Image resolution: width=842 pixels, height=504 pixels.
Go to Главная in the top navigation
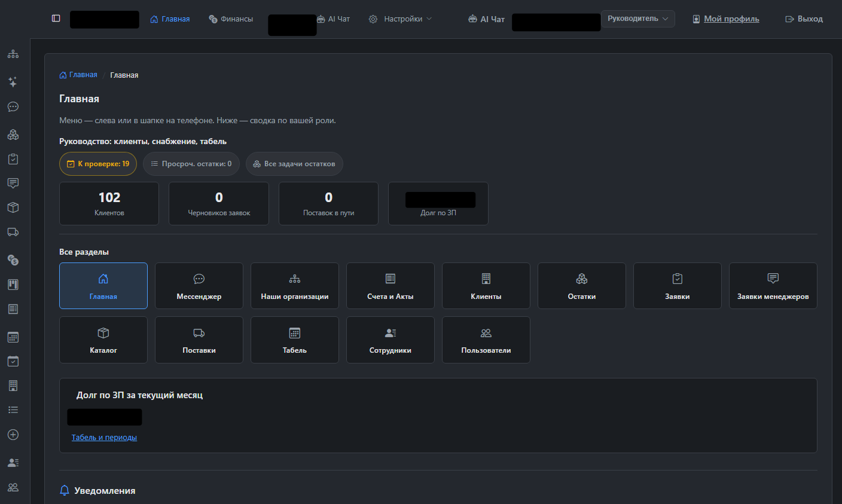[x=170, y=19]
